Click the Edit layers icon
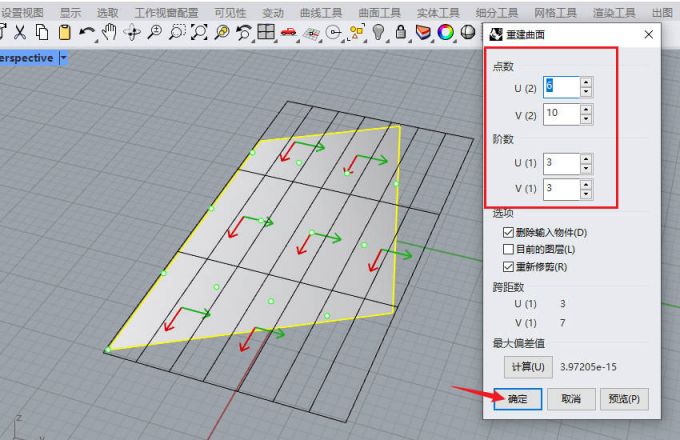Image resolution: width=680 pixels, height=440 pixels. coord(423,32)
